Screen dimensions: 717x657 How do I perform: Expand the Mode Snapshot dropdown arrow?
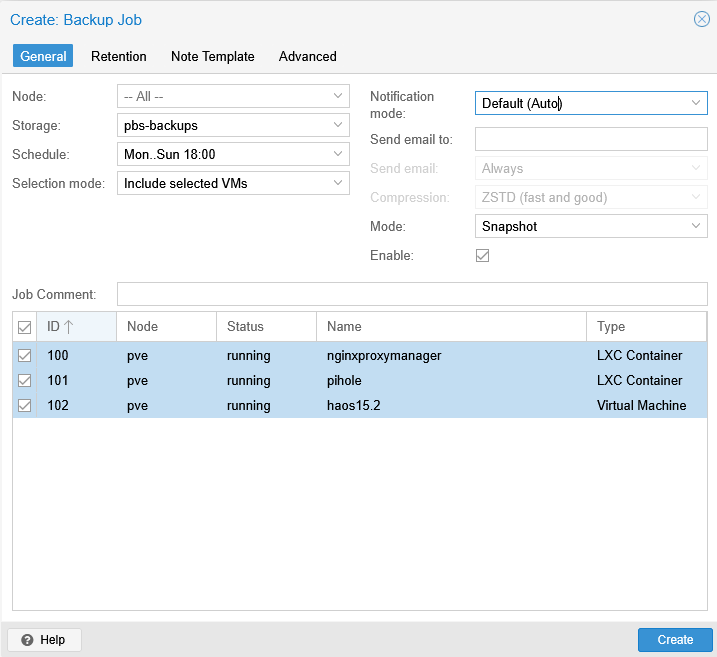click(696, 226)
